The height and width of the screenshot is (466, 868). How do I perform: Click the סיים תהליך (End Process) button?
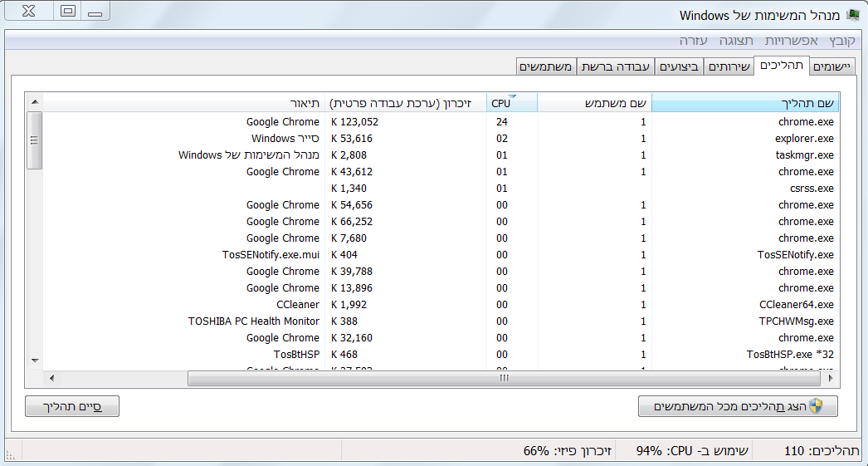pos(72,406)
